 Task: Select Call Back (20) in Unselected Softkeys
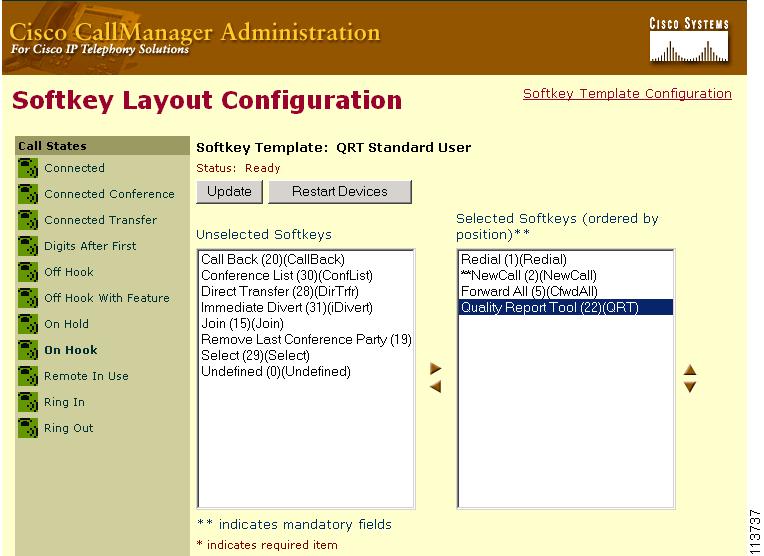point(306,259)
